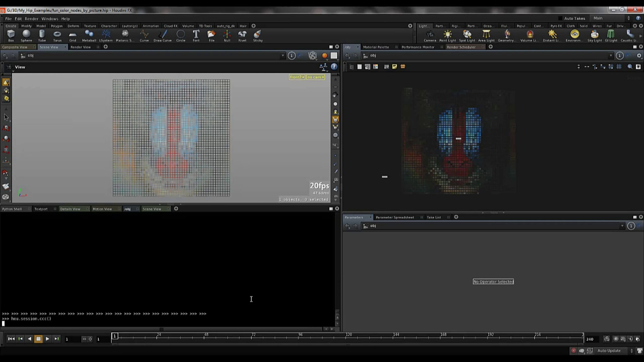Add a Metaball from the shelf

click(89, 36)
